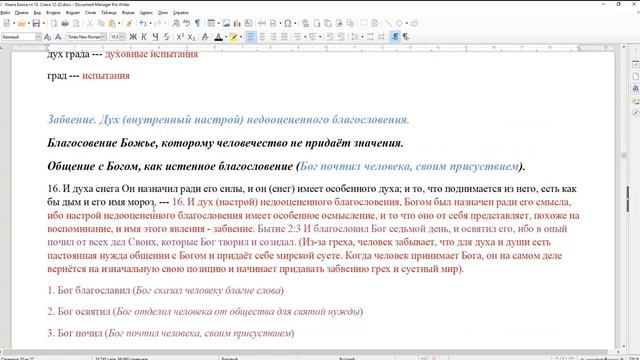Expand the Insert table dropdown arrow
This screenshot has width=640, height=360.
click(218, 23)
